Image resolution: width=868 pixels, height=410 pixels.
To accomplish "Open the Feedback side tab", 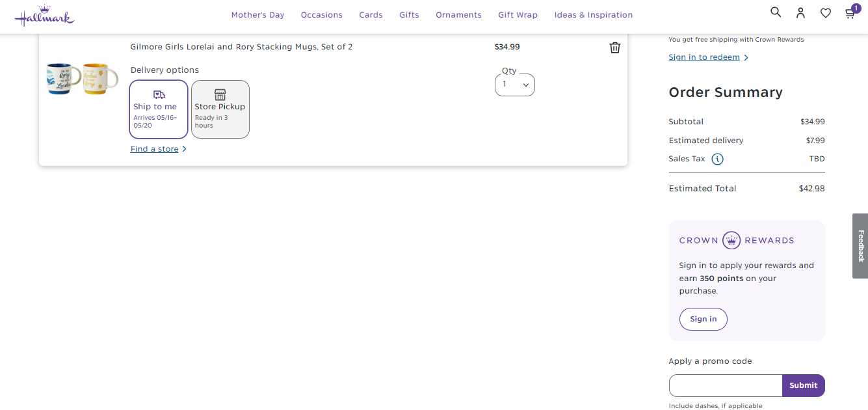I will click(x=860, y=246).
